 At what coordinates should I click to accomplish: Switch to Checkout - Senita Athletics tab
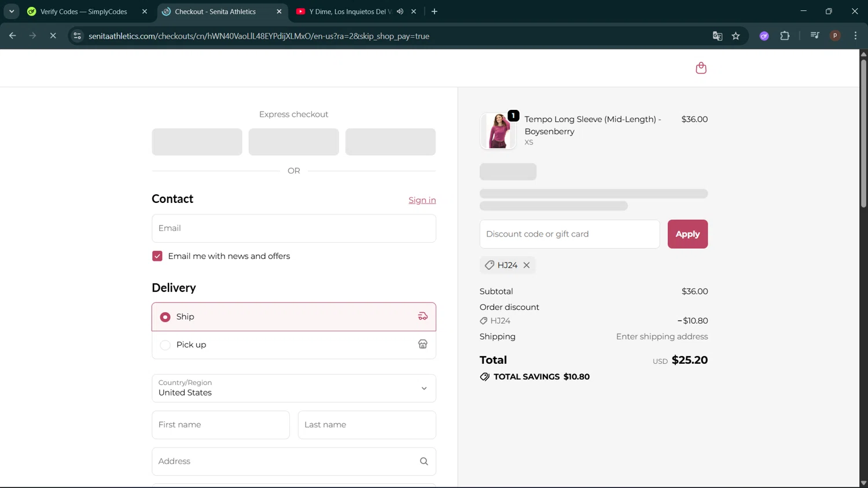pos(215,12)
